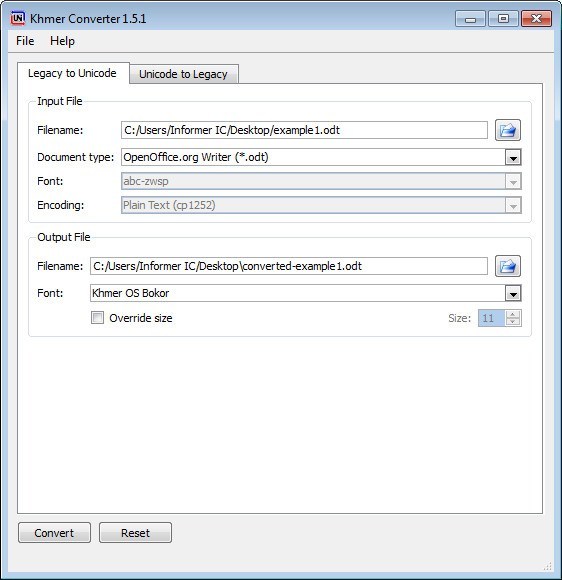The image size is (562, 580).
Task: Click the 'Document type:' label
Action: (75, 157)
